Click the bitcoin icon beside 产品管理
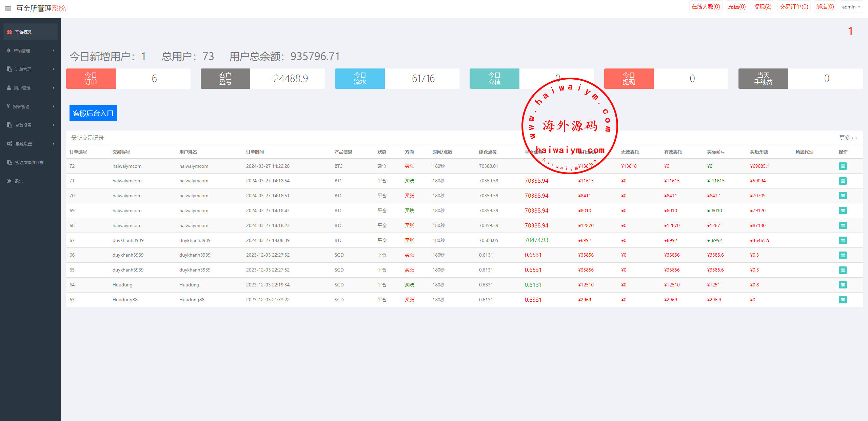This screenshot has height=421, width=868. (8, 51)
